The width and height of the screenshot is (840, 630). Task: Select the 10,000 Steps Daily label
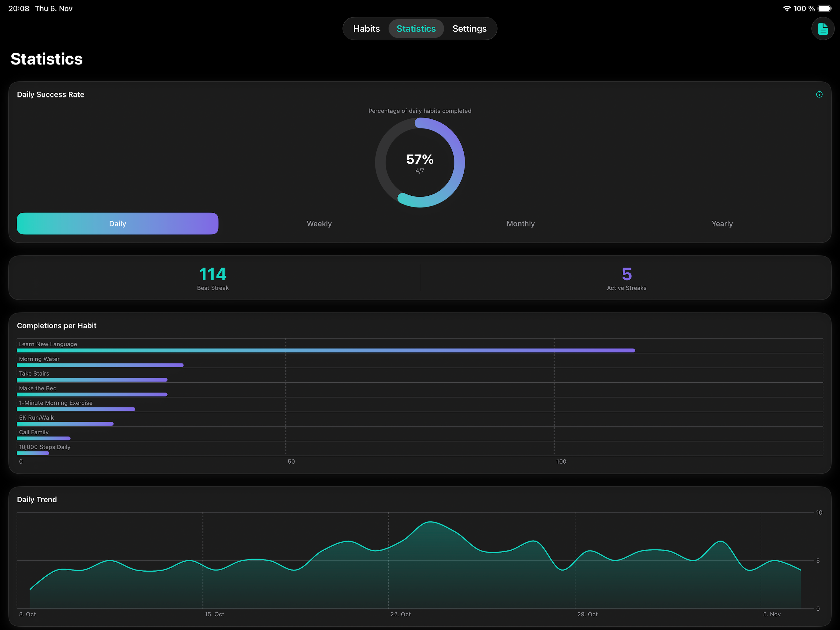[45, 447]
